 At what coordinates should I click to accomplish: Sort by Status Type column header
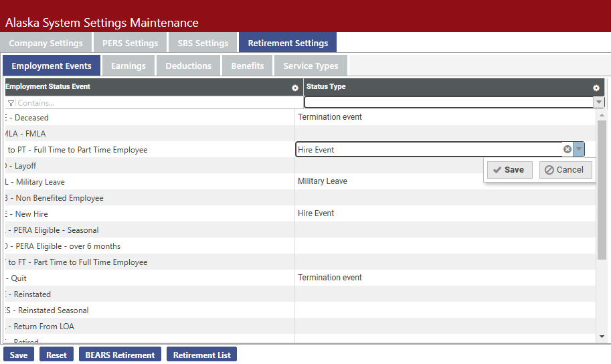(x=326, y=86)
